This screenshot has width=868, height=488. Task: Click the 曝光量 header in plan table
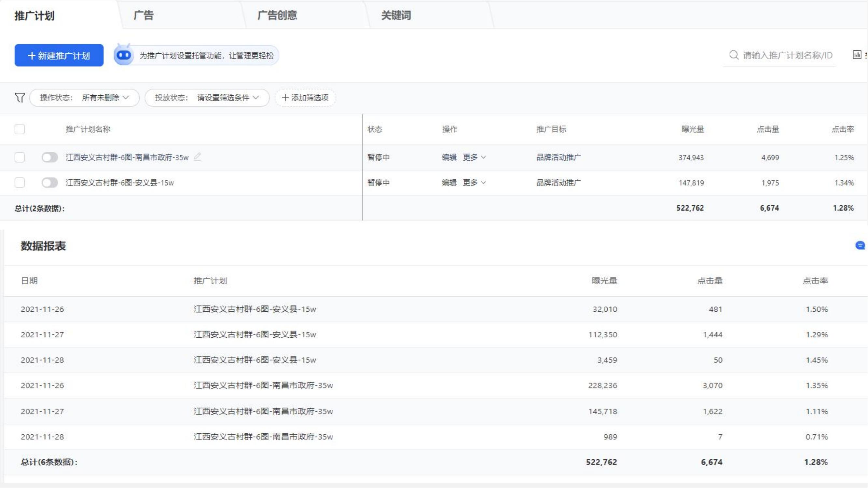coord(693,129)
